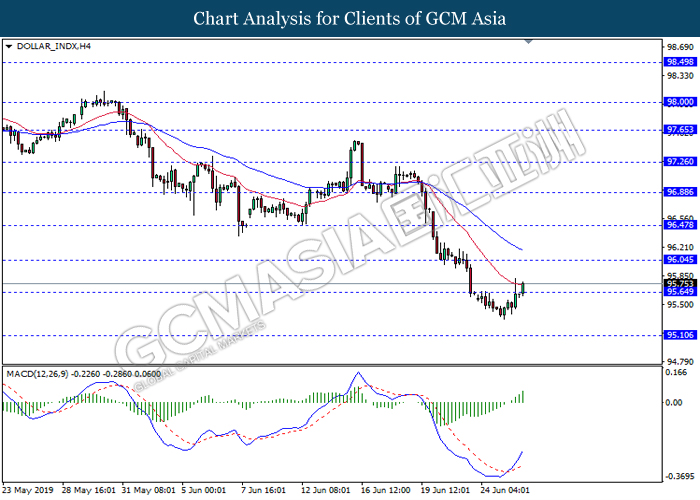Click the 31 May 08:01 date label
The width and height of the screenshot is (700, 500).
click(149, 490)
